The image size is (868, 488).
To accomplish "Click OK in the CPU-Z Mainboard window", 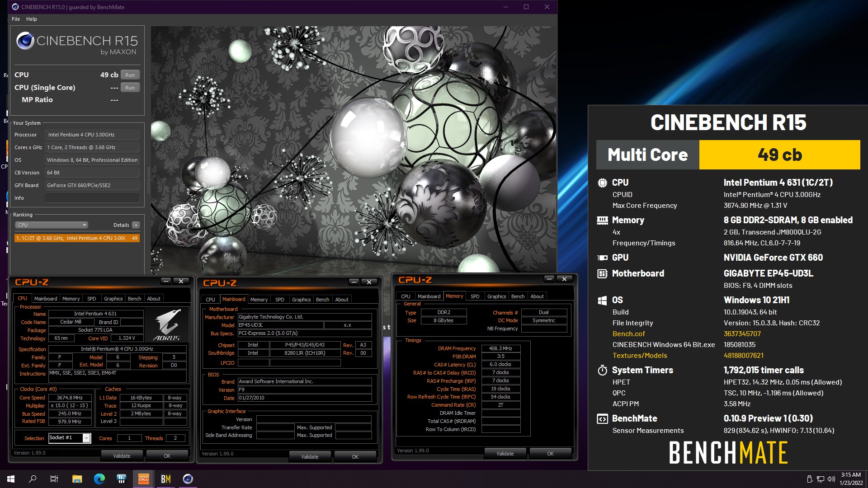I will tap(355, 457).
